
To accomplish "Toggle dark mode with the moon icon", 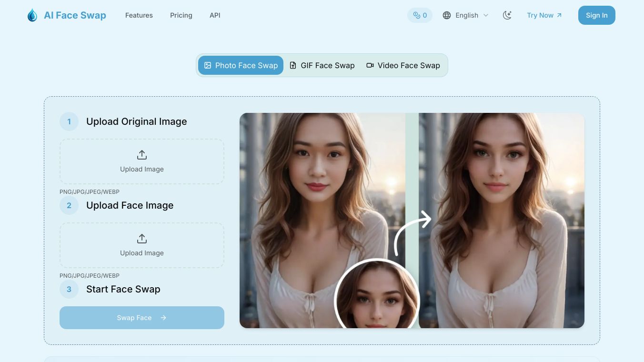I will [x=507, y=15].
